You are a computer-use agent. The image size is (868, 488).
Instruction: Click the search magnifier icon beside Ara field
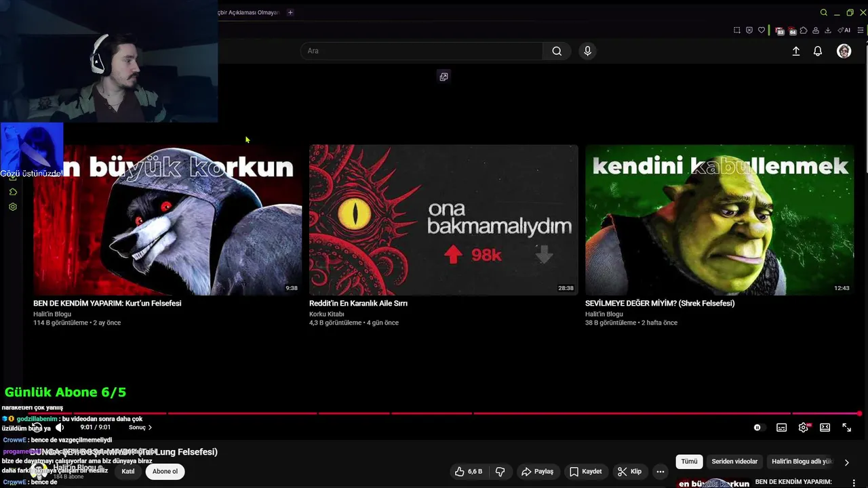click(x=557, y=51)
